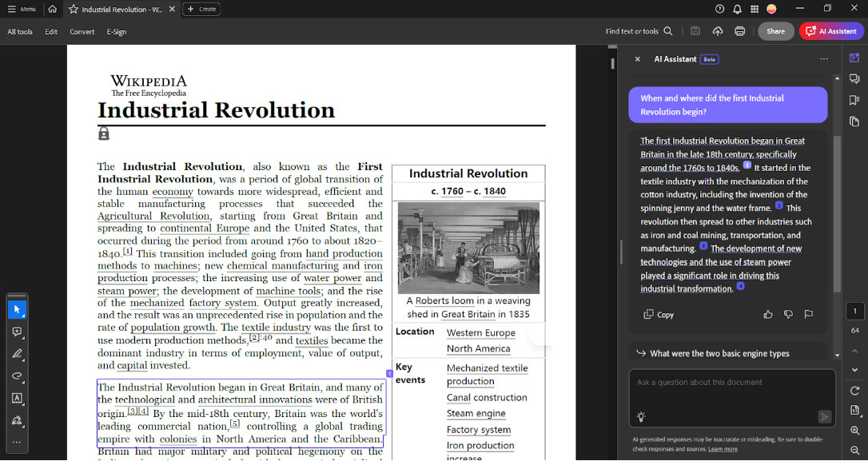Choose the fill and sign pen tool

click(17, 420)
